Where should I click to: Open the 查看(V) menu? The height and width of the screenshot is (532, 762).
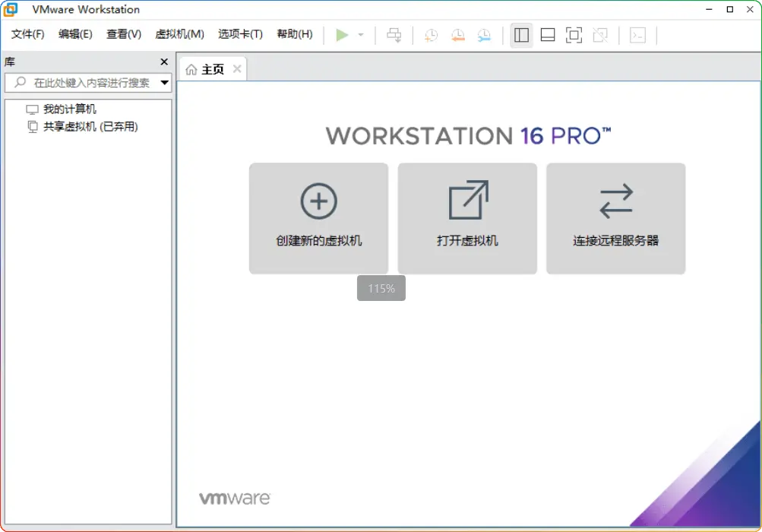click(x=124, y=34)
